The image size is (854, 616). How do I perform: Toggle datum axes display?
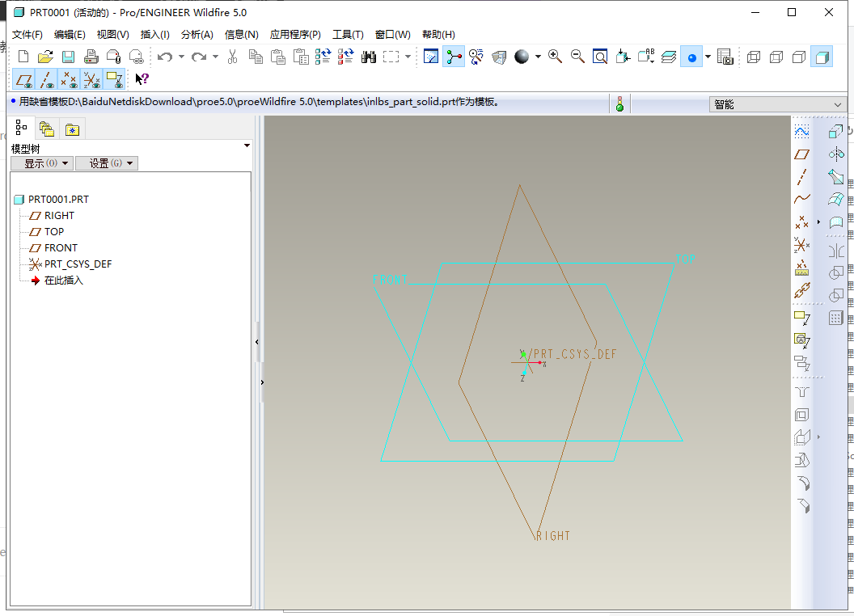click(x=47, y=79)
